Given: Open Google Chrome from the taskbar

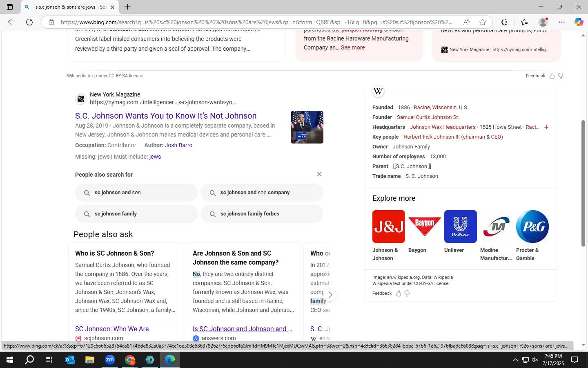Looking at the screenshot, I should (130, 360).
